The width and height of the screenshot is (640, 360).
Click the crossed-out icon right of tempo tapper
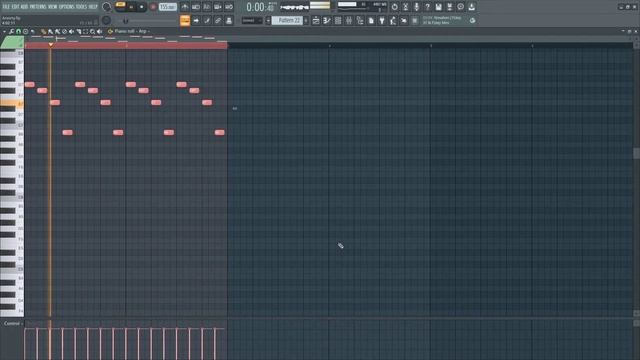click(x=404, y=20)
